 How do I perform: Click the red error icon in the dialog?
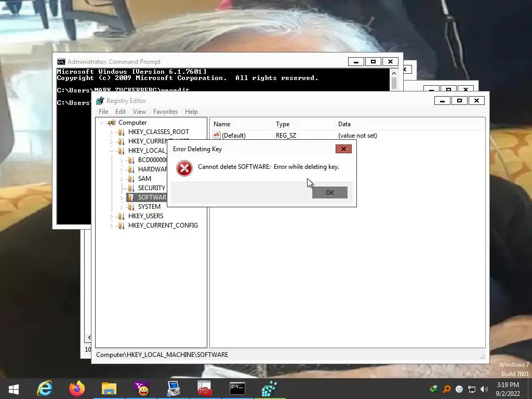click(184, 168)
